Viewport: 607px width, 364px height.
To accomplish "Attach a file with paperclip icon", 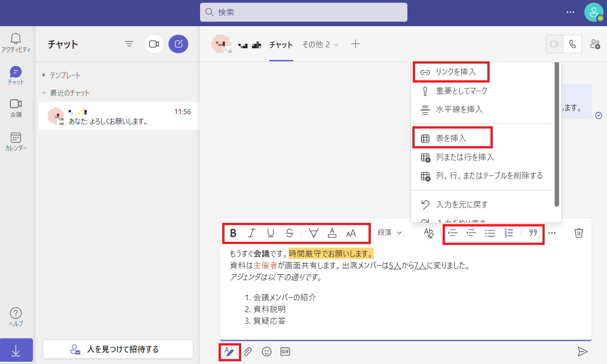I will pos(248,352).
